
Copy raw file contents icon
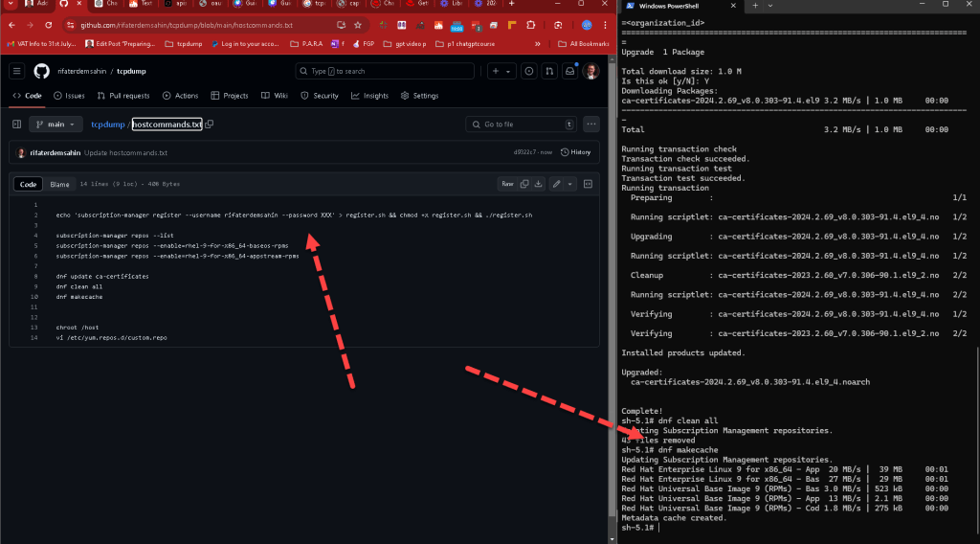[524, 184]
